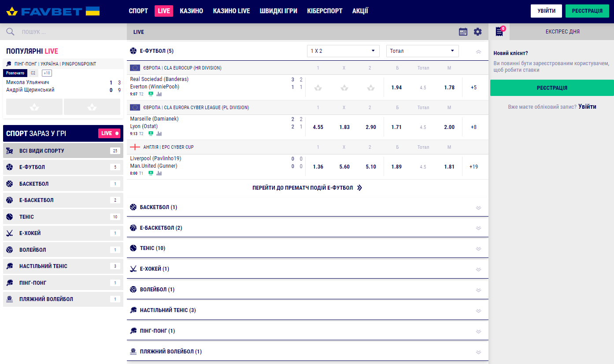Open the КАЗИНО LIVE menu item
614x364 pixels.
231,11
